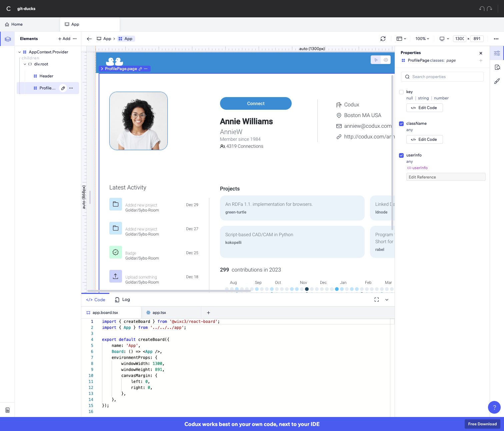The image size is (504, 431).
Task: Click the Add element button
Action: tap(64, 39)
